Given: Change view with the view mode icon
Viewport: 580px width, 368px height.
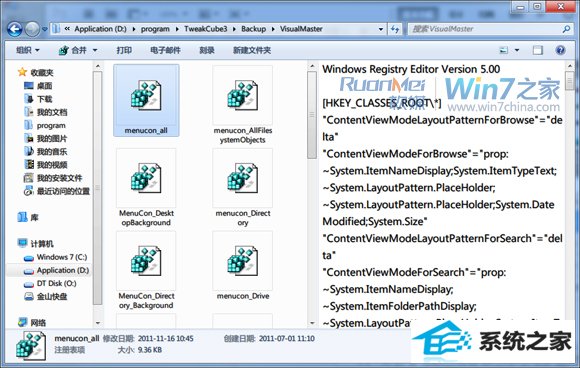Looking at the screenshot, I should (503, 50).
